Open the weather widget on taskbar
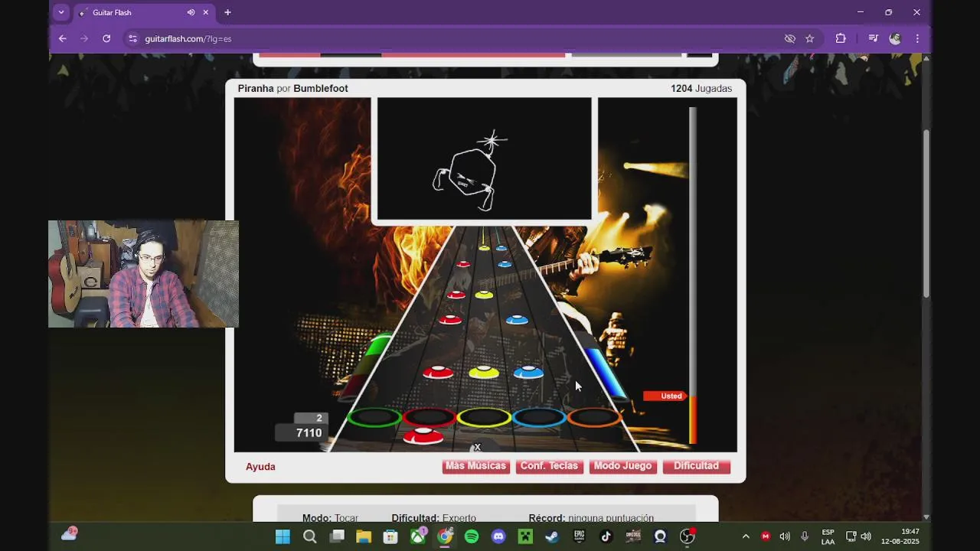 [x=69, y=534]
